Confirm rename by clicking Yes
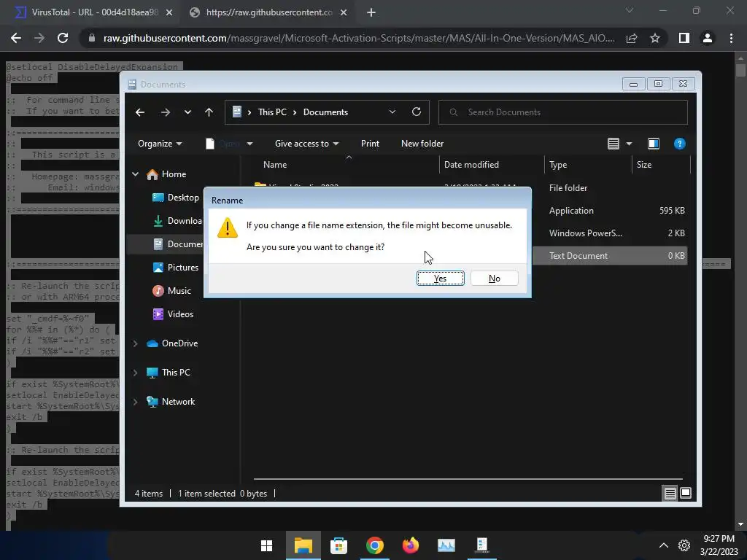 440,279
